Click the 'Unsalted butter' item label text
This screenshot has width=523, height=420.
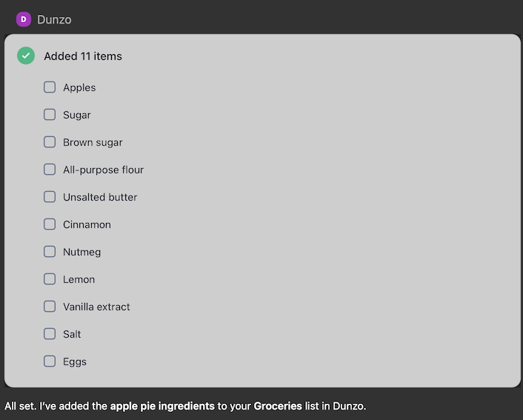(x=100, y=197)
